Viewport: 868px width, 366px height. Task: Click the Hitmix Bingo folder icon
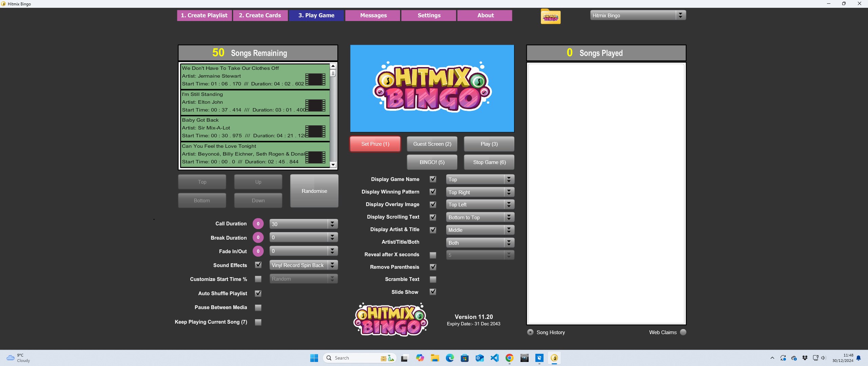[x=550, y=17]
